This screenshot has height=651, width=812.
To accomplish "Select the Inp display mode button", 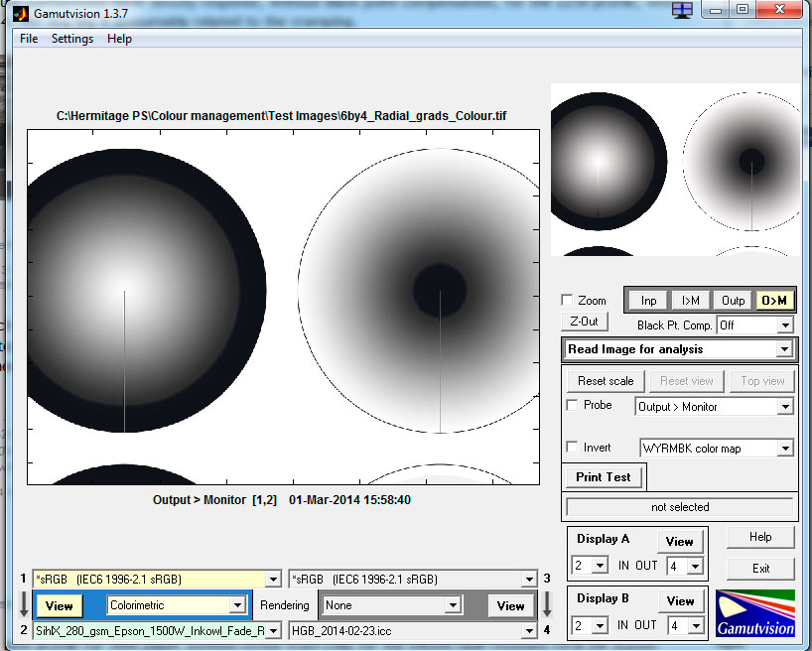I will (648, 301).
